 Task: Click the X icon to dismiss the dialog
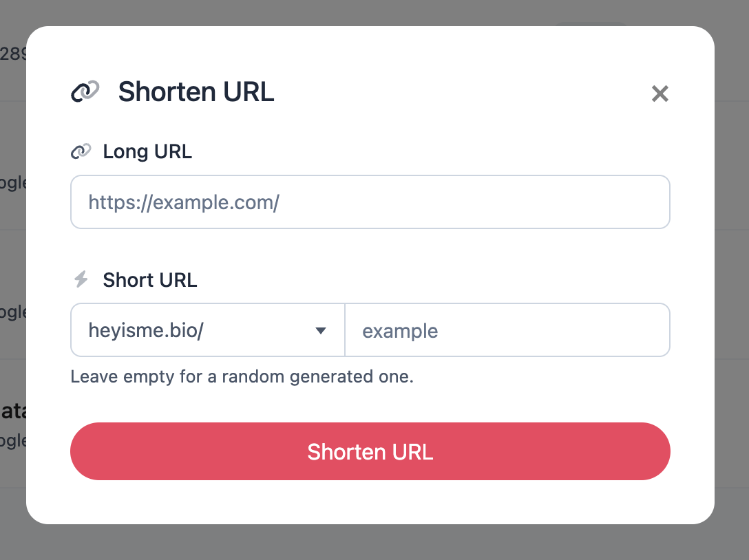pyautogui.click(x=660, y=94)
